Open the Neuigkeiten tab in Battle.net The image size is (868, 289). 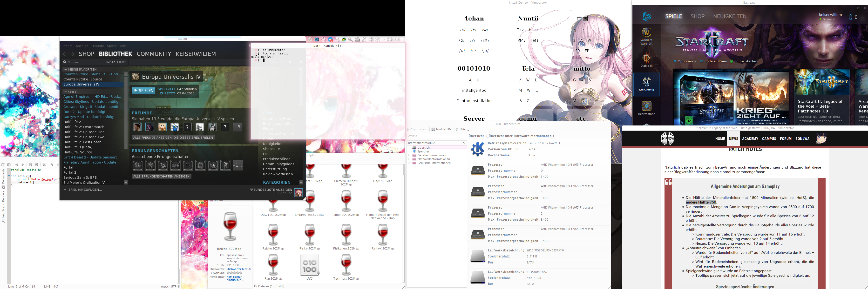730,16
